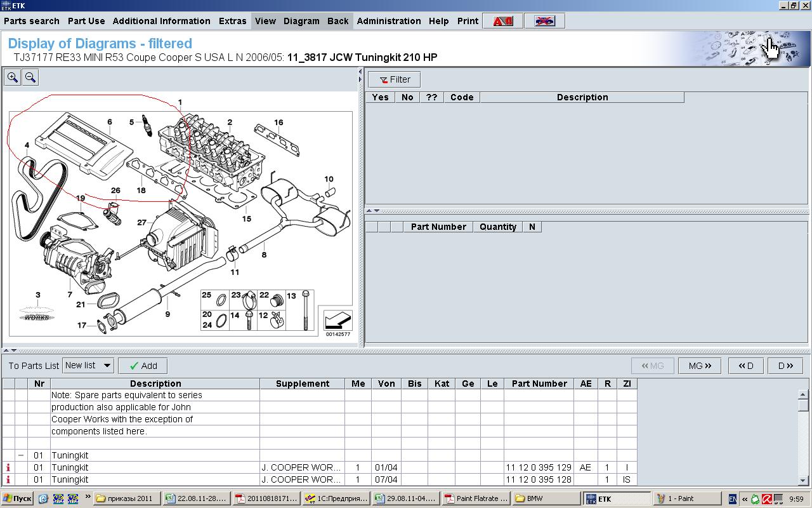Expand hidden system tray icons
The image size is (812, 508).
pos(745,499)
